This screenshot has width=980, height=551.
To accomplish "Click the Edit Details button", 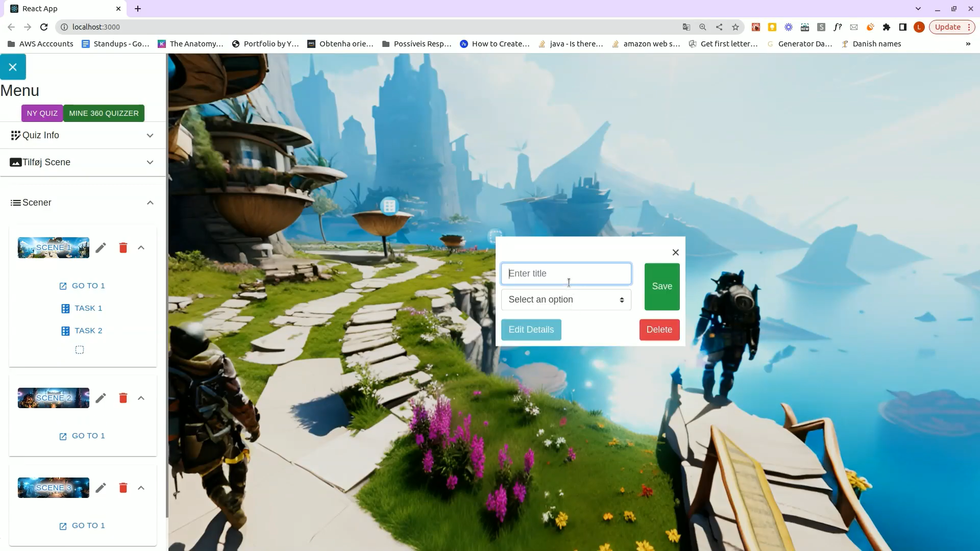I will tap(531, 330).
